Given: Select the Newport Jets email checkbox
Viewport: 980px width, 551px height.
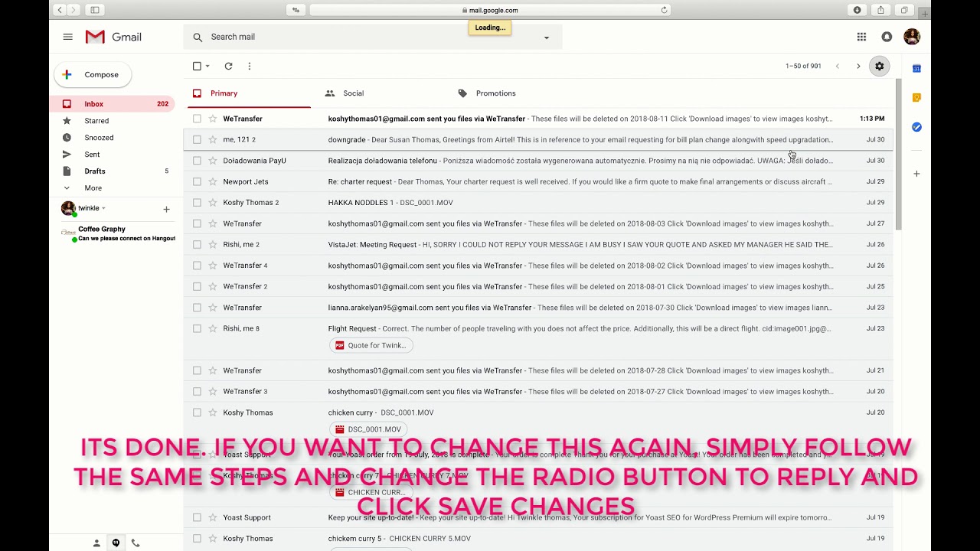Looking at the screenshot, I should (197, 181).
